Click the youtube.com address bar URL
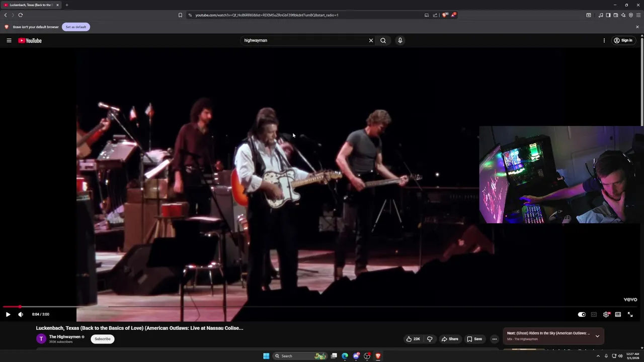The width and height of the screenshot is (644, 362). point(267,15)
